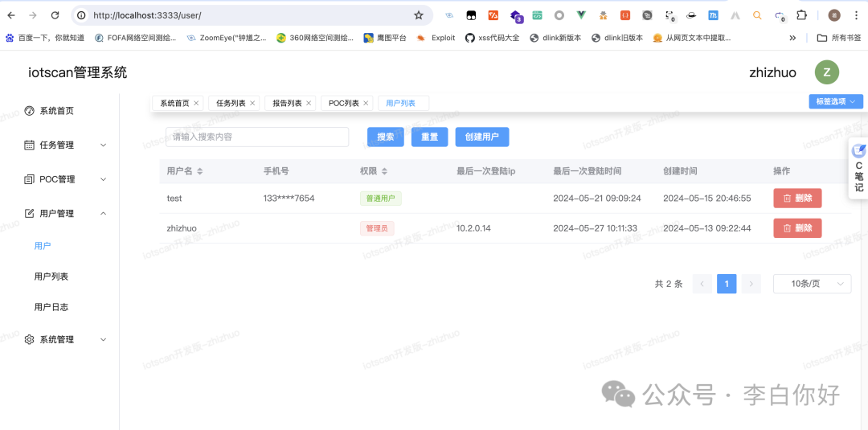Click the green Z user avatar
This screenshot has width=868, height=430.
point(826,72)
